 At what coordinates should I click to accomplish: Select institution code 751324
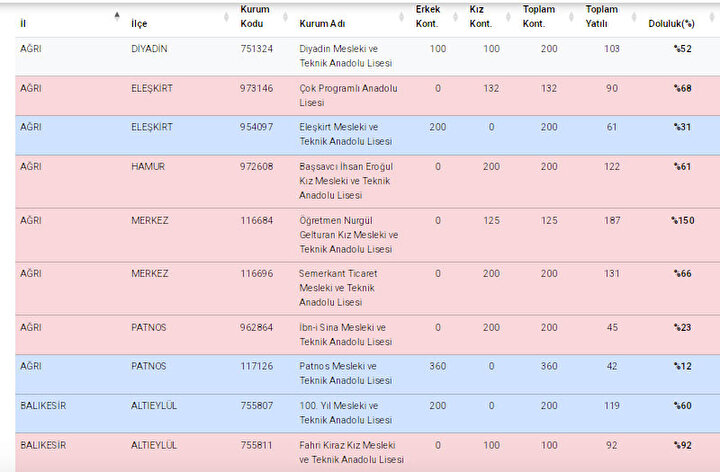(x=257, y=49)
